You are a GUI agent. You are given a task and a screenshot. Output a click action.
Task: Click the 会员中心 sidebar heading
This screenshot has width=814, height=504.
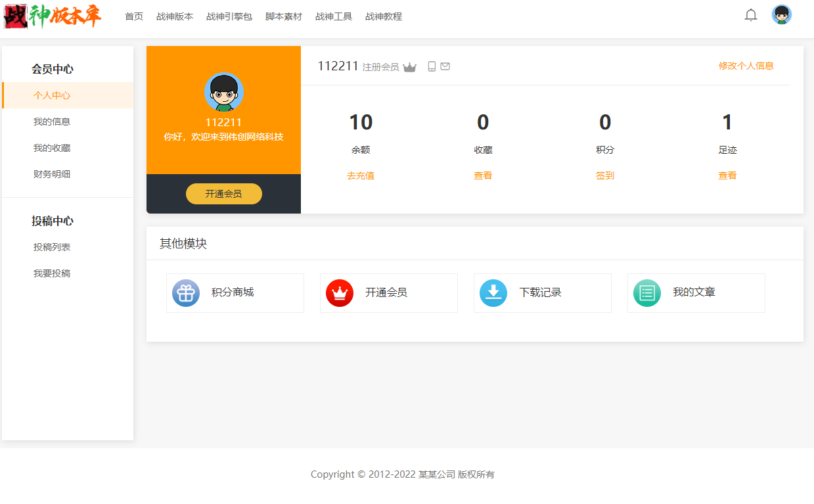(53, 69)
